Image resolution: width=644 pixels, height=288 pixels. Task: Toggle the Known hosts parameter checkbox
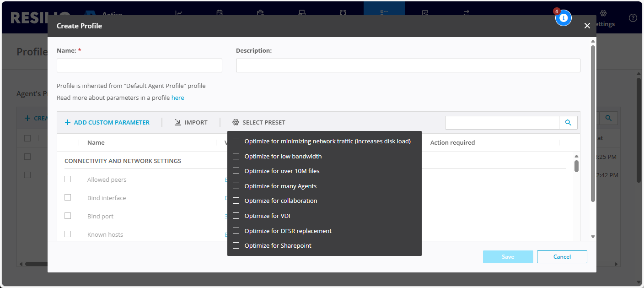point(68,234)
